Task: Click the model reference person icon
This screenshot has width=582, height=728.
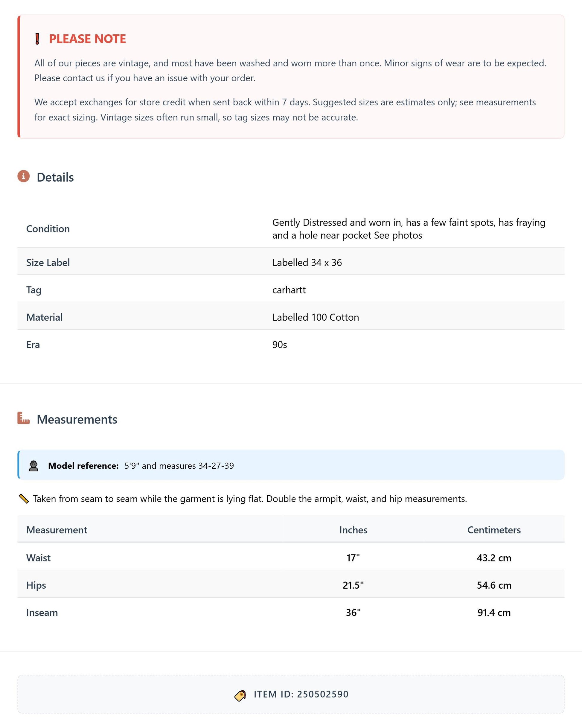Action: pos(33,466)
